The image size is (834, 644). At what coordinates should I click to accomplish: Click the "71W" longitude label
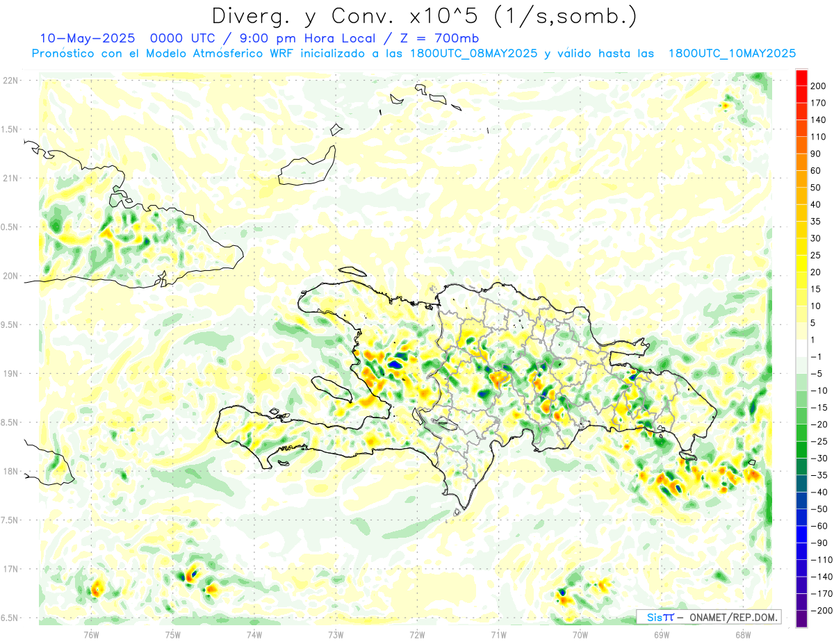pyautogui.click(x=498, y=634)
